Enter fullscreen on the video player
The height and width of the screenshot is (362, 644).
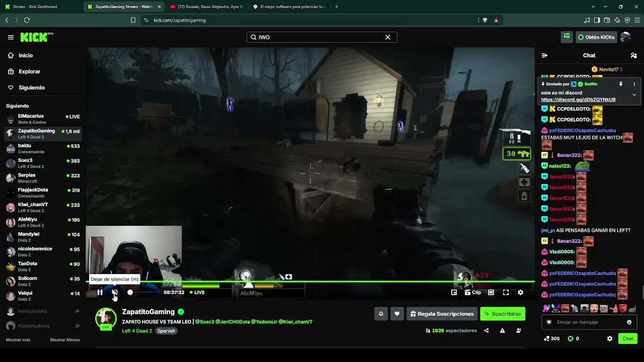[x=506, y=292]
